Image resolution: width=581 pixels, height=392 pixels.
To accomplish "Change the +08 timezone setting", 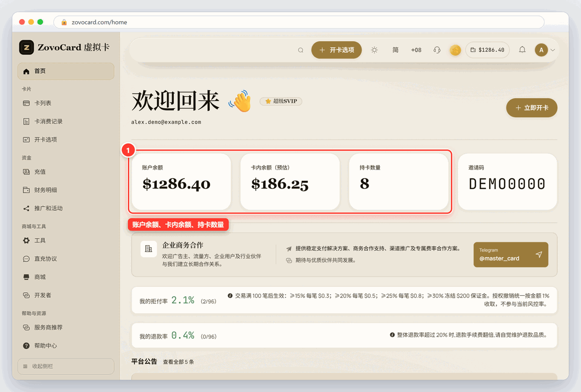I will tap(416, 50).
